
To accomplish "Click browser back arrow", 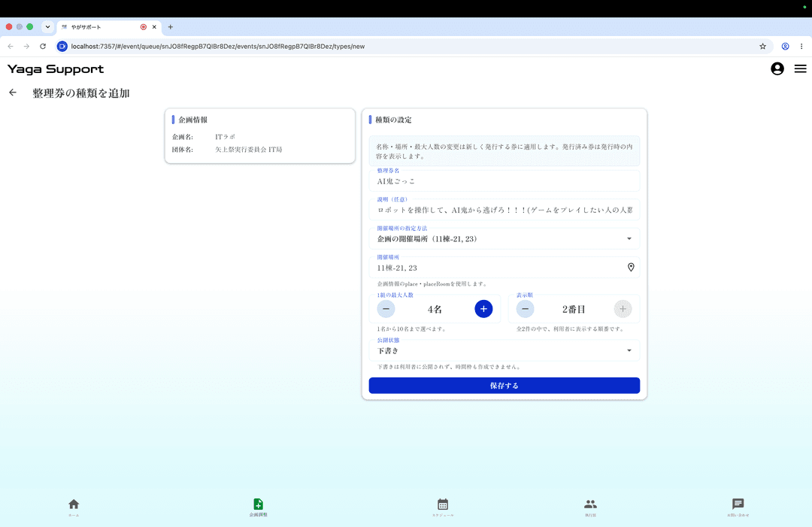I will 11,46.
